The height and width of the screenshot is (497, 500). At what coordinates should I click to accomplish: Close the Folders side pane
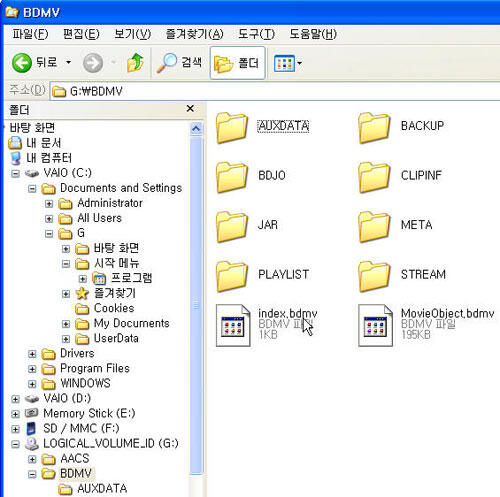190,108
